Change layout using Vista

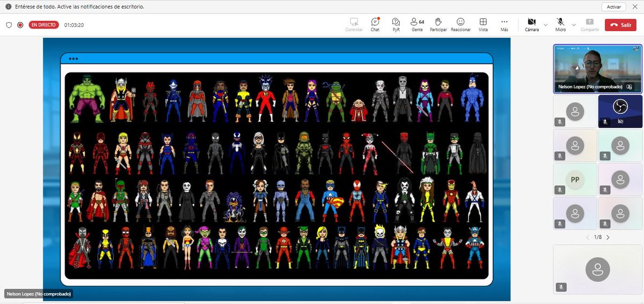tap(483, 25)
